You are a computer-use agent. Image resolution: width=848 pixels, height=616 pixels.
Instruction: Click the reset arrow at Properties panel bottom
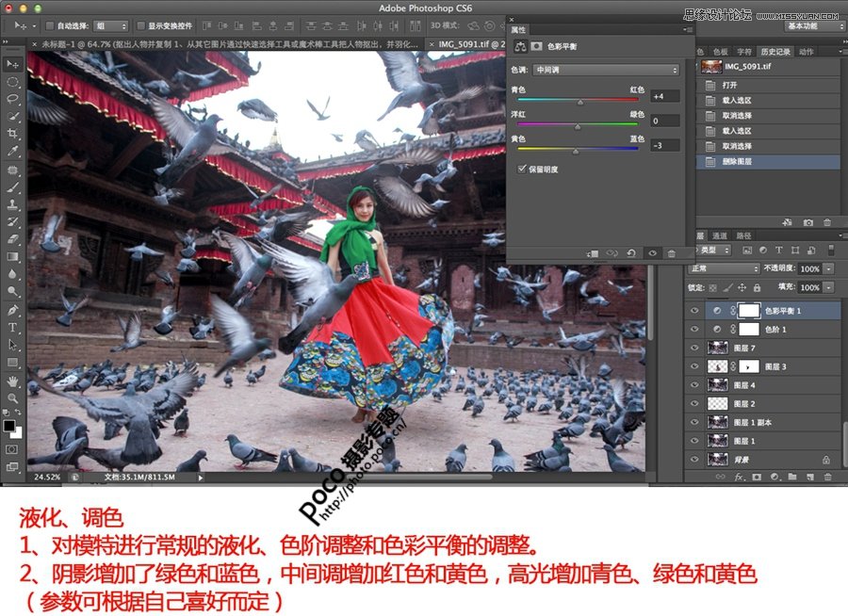coord(631,252)
